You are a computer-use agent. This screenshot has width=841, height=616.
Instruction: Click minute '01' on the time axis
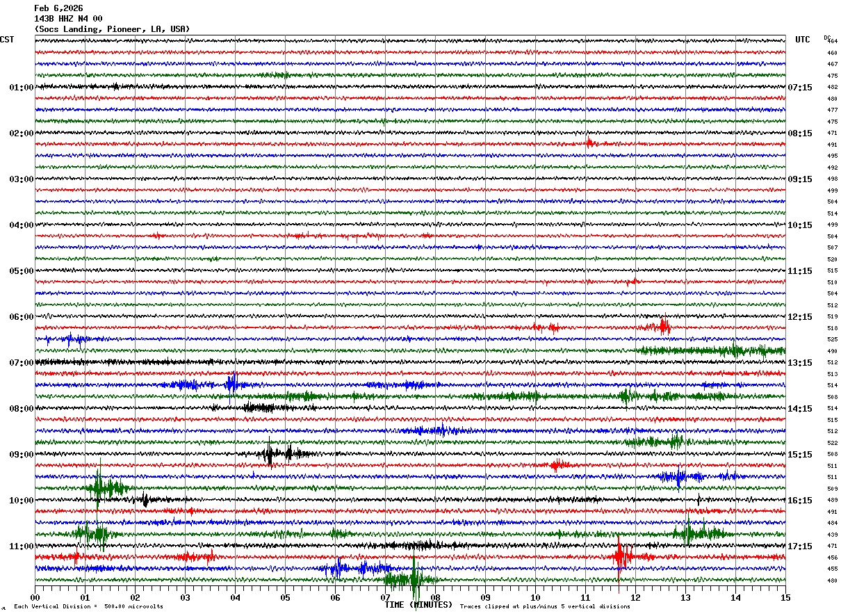point(85,598)
